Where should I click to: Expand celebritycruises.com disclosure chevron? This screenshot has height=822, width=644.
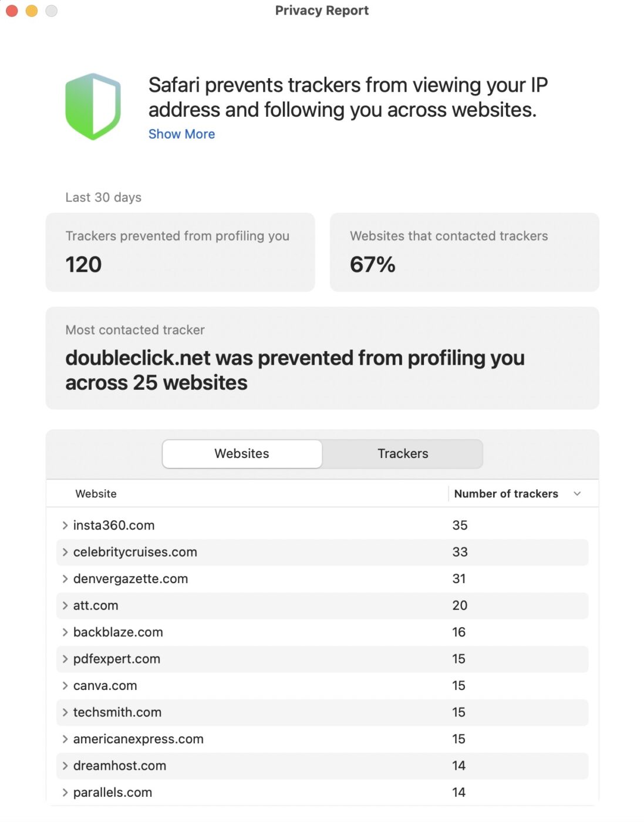65,552
